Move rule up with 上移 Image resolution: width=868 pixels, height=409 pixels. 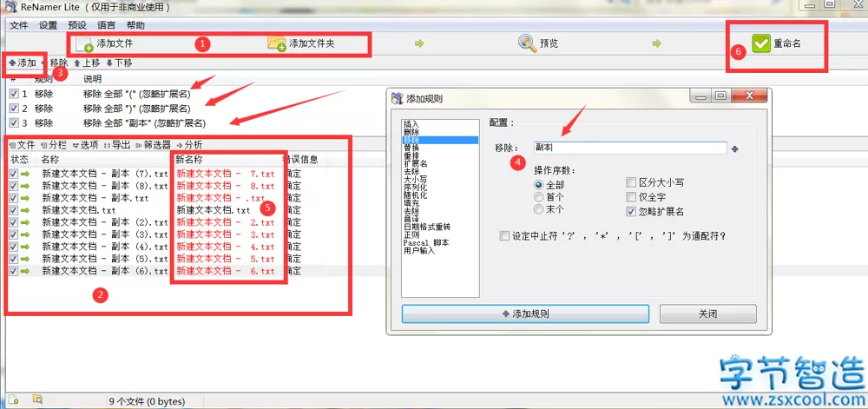(88, 63)
